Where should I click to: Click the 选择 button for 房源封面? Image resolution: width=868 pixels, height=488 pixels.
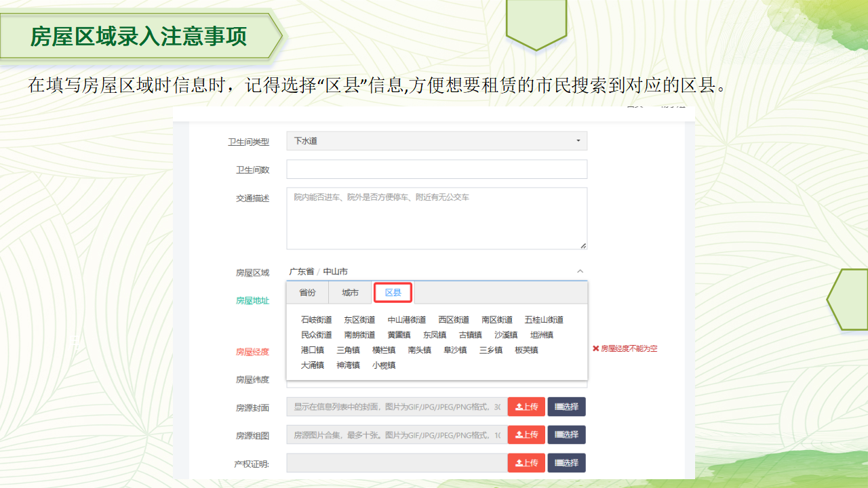coord(566,407)
